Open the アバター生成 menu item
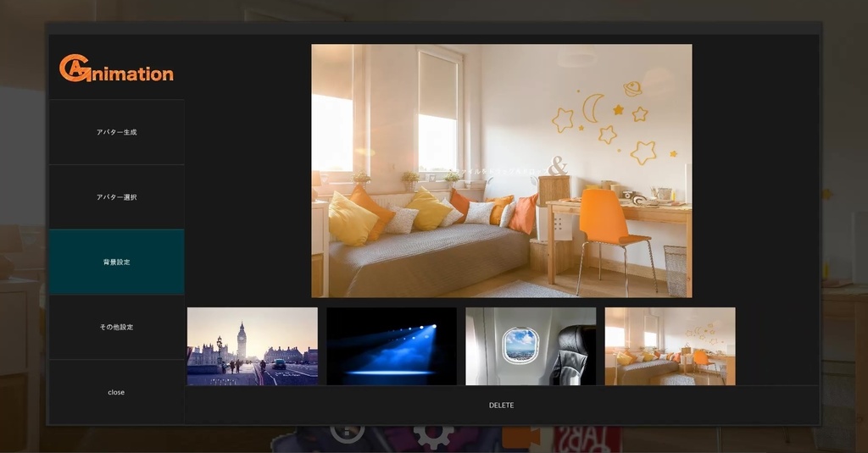 [116, 132]
